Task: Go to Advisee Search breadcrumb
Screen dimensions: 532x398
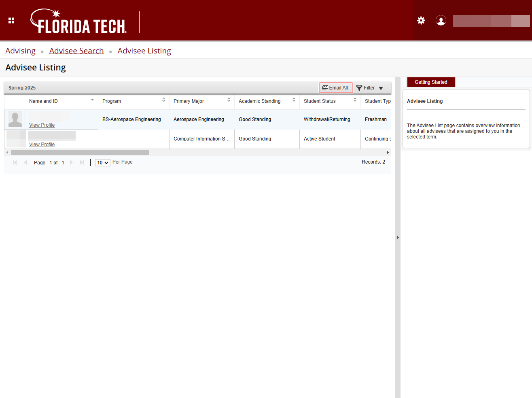Action: point(76,51)
